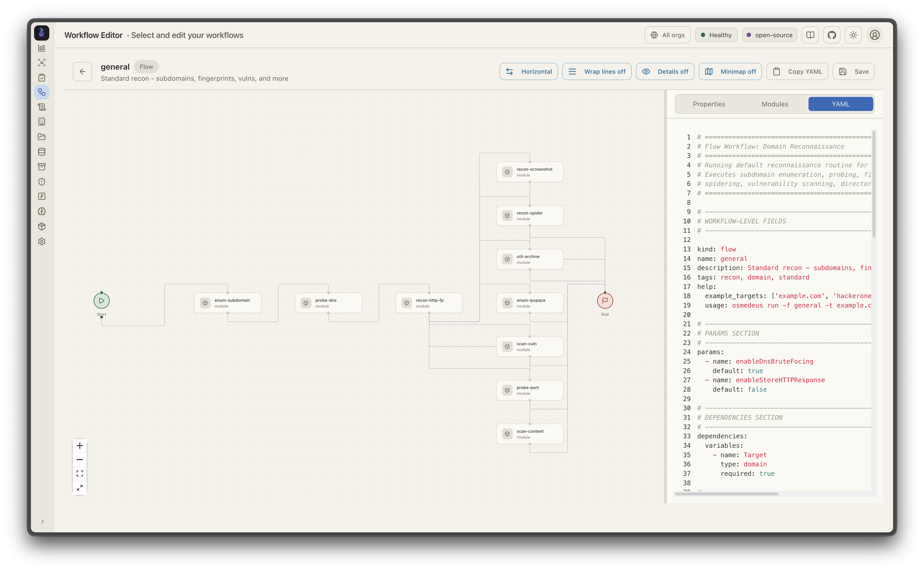Select the End node

[x=605, y=301]
